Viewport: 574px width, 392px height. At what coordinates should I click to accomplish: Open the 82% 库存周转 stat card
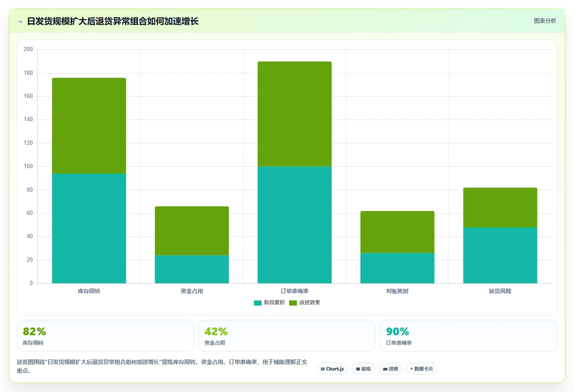click(105, 336)
